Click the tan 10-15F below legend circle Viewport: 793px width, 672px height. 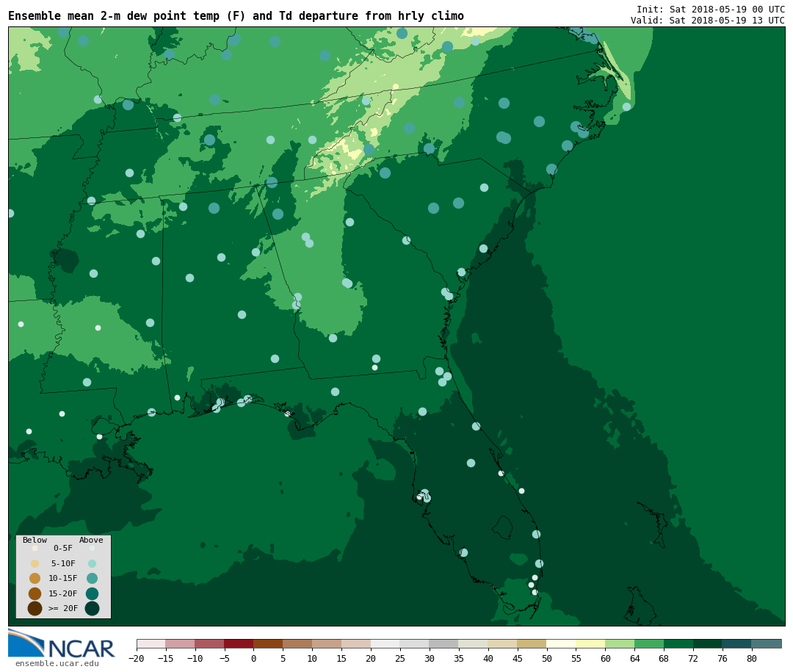coord(35,579)
